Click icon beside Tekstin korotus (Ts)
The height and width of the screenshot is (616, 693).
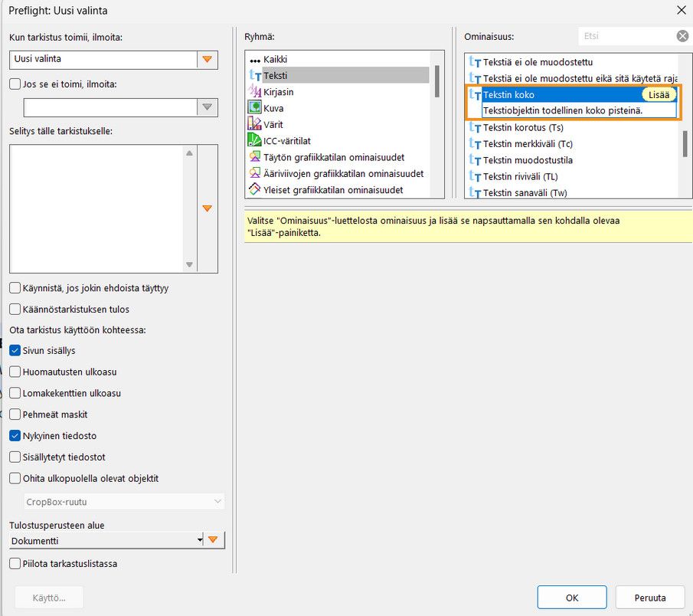(x=475, y=127)
